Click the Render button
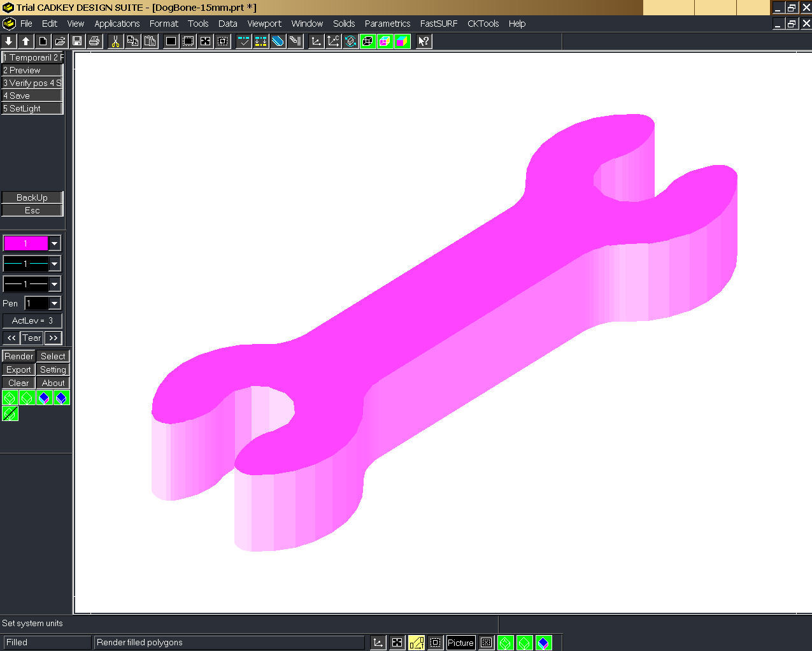Screen dimensions: 812x651 coord(18,356)
